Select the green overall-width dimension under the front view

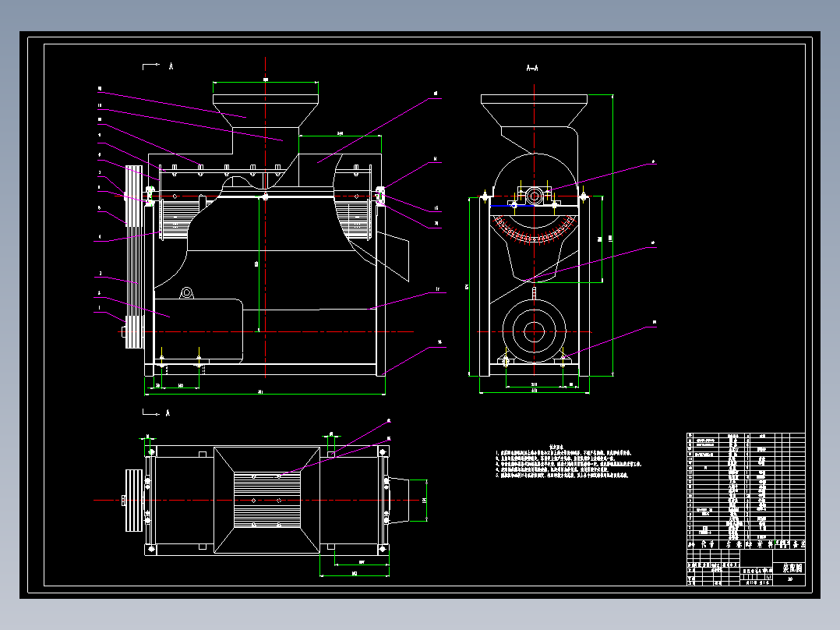tap(265, 392)
